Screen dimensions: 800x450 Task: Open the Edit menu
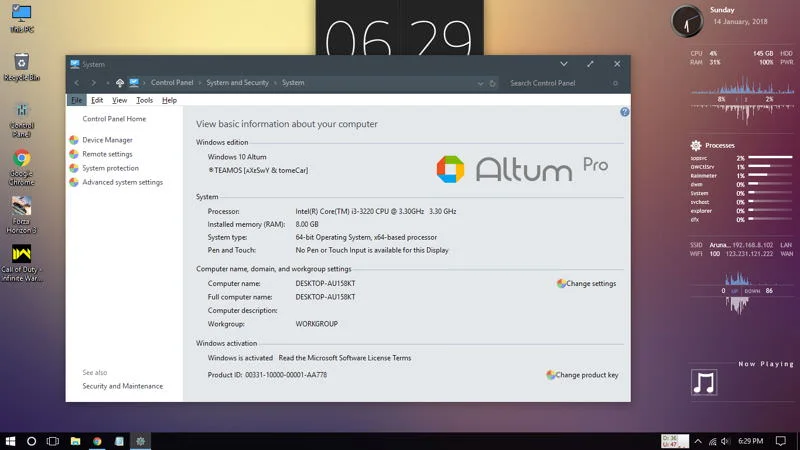pyautogui.click(x=97, y=100)
